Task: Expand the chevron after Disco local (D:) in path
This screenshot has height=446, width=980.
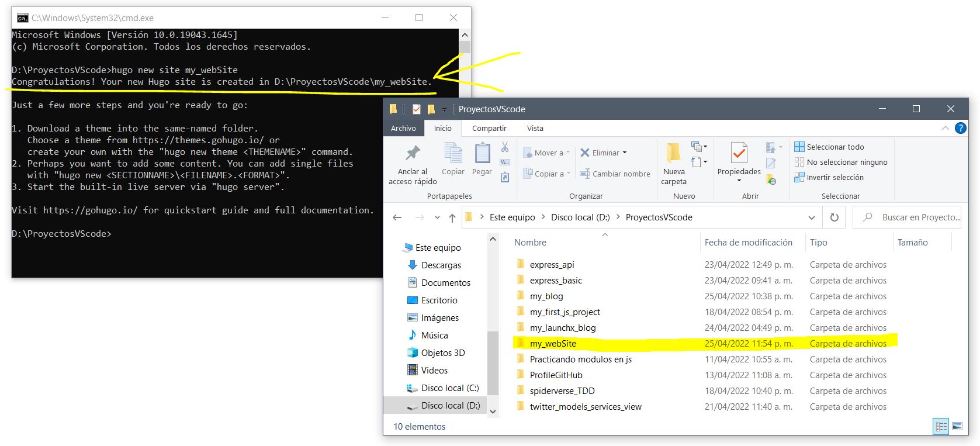Action: (618, 217)
